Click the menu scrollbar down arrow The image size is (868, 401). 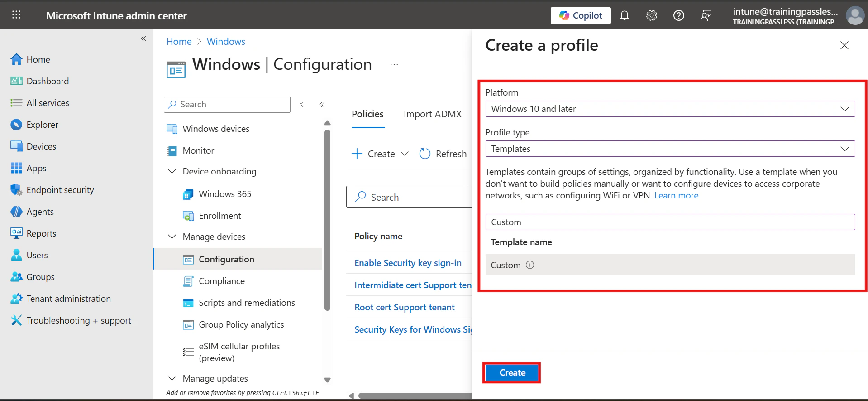[328, 380]
